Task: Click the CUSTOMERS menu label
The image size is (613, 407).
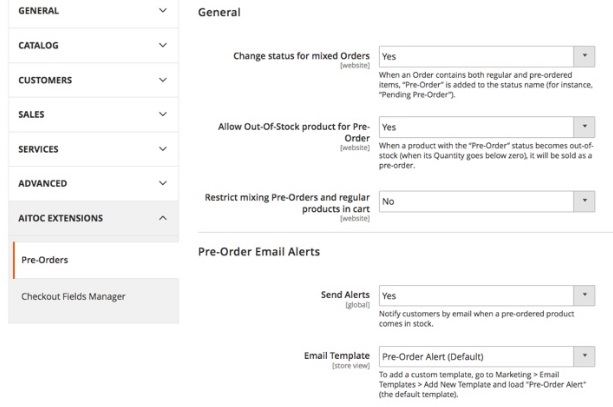Action: pyautogui.click(x=45, y=80)
